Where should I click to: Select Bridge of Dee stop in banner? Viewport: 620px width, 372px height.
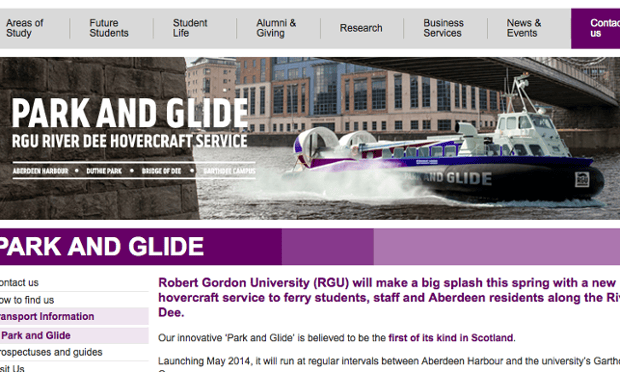tap(161, 171)
